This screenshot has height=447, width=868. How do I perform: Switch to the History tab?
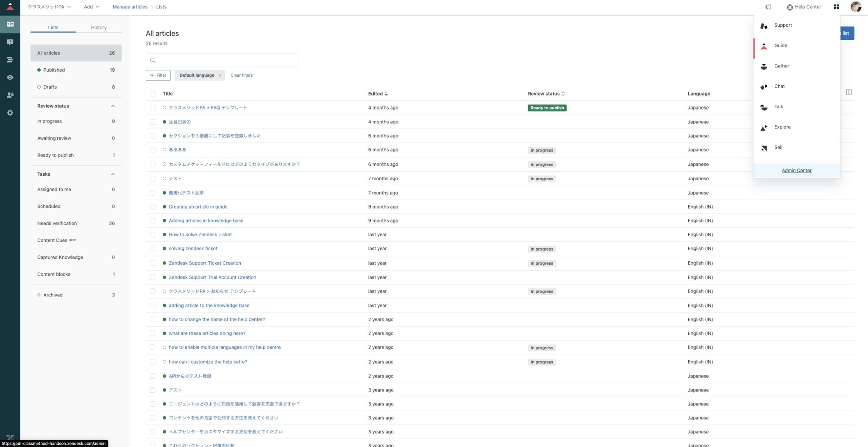click(99, 27)
